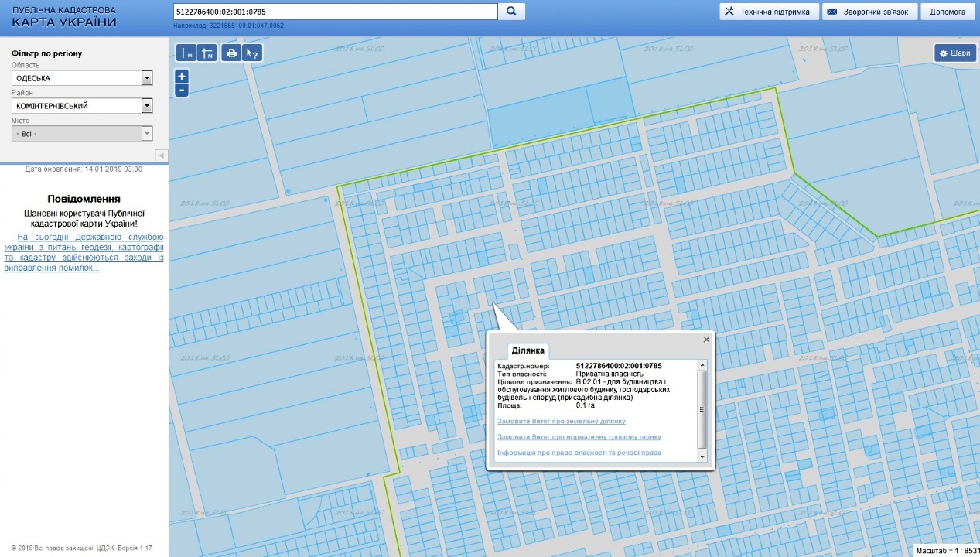Image resolution: width=980 pixels, height=557 pixels.
Task: Open link Інформація про право власності
Action: 579,453
